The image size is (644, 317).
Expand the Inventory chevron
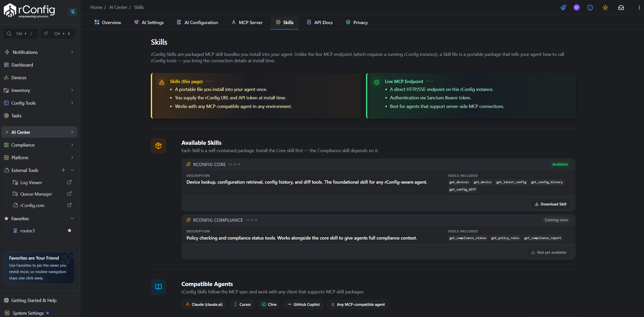point(72,90)
